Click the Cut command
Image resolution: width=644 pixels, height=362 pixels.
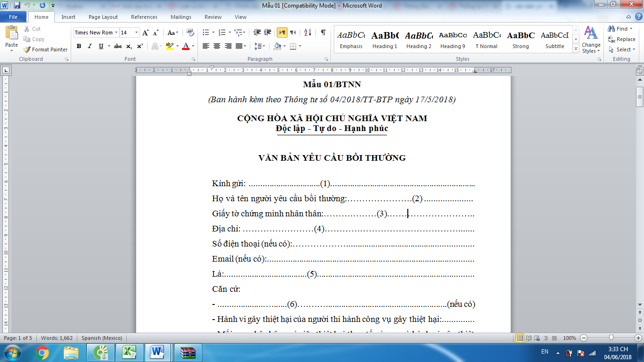(x=32, y=29)
